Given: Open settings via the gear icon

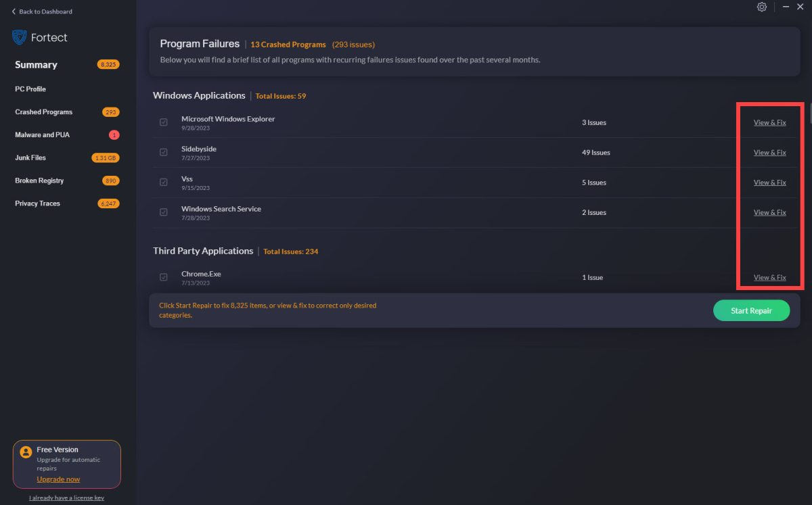Looking at the screenshot, I should pos(762,7).
